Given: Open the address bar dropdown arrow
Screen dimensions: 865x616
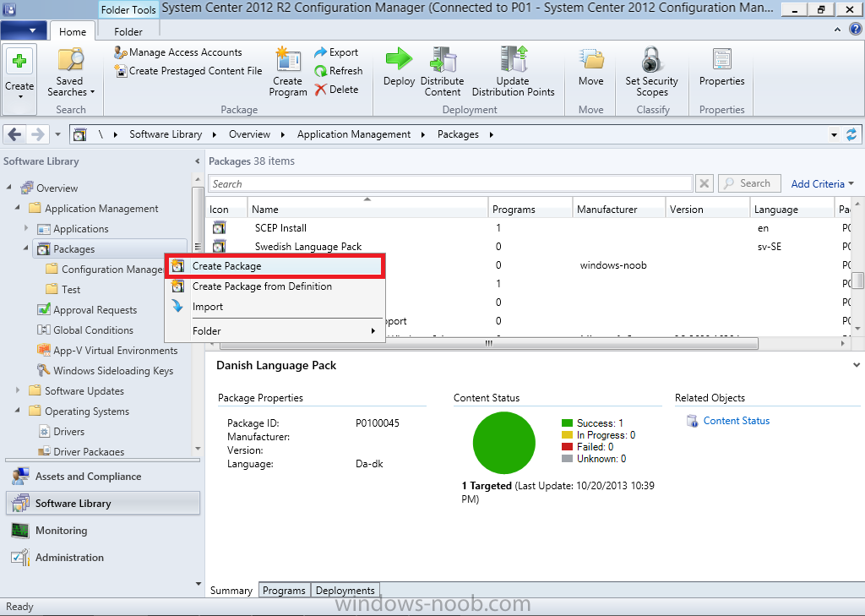Looking at the screenshot, I should [834, 134].
